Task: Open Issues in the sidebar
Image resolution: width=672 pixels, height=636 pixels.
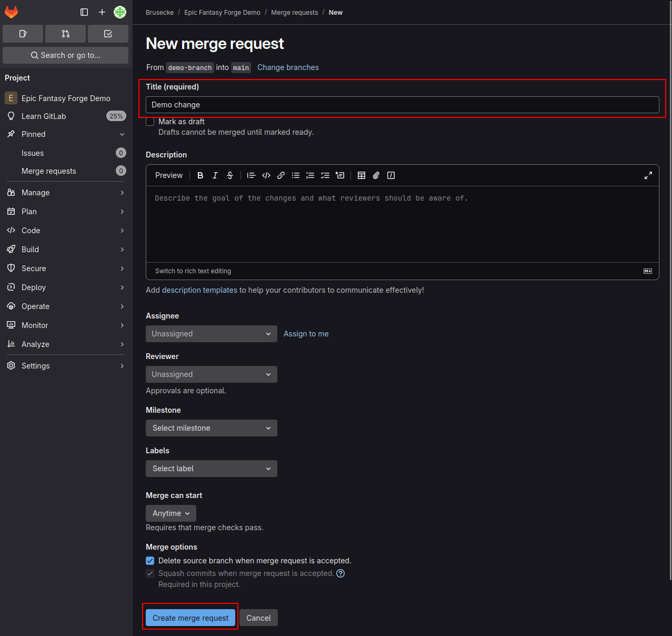Action: click(x=66, y=153)
